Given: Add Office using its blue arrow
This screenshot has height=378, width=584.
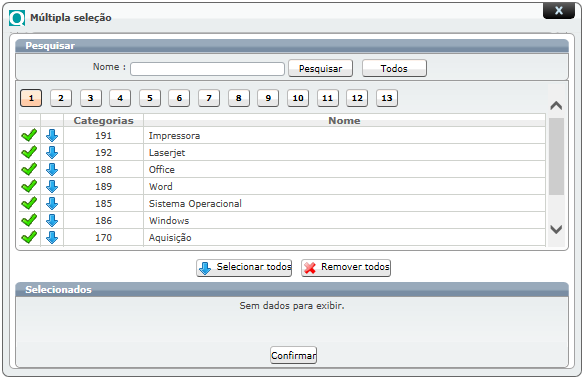Looking at the screenshot, I should 52,169.
